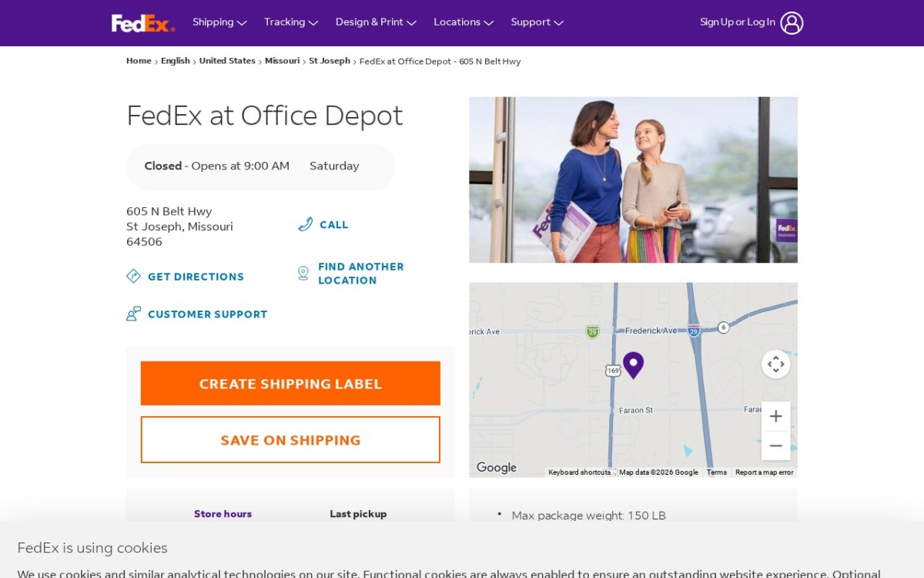The width and height of the screenshot is (924, 578).
Task: Click the phone icon next to CALL
Action: (x=306, y=224)
